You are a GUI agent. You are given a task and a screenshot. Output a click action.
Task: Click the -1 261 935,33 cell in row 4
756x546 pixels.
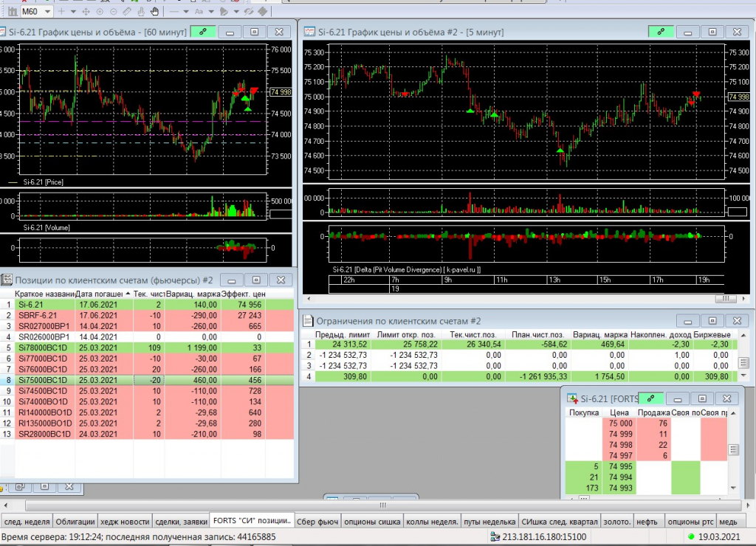[x=539, y=376]
